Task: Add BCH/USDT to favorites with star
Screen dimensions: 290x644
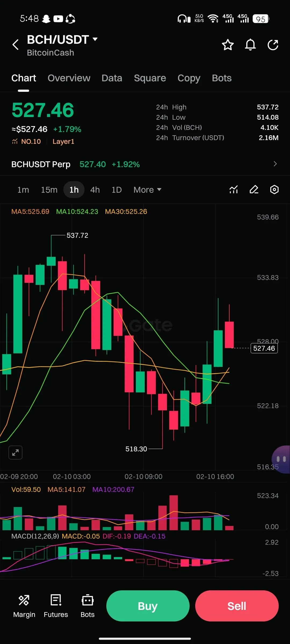Action: (x=228, y=45)
